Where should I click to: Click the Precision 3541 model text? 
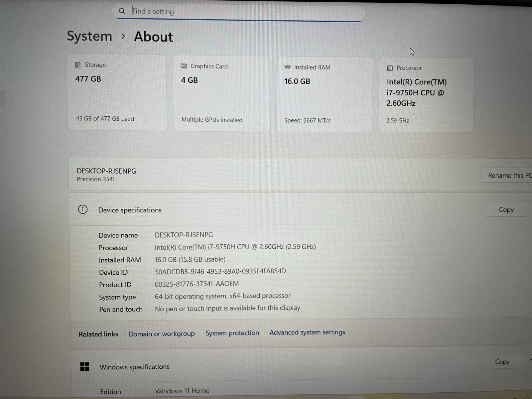pos(96,179)
